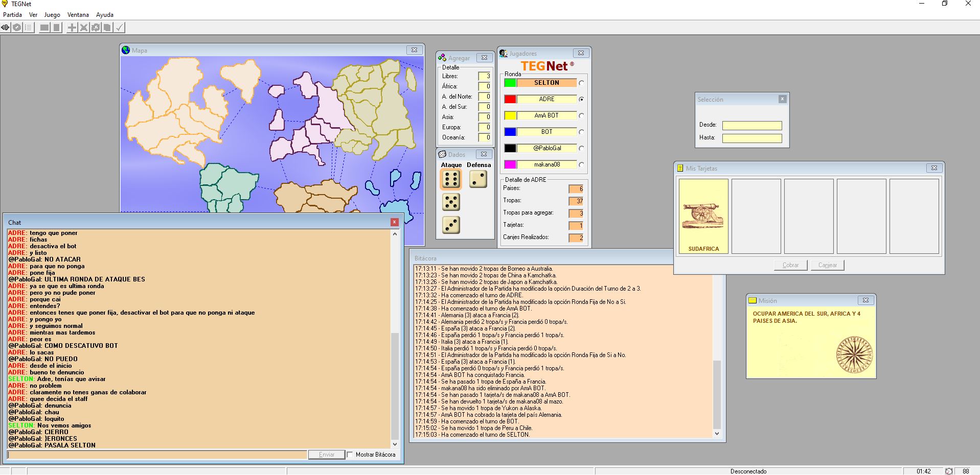Viewport: 980px width, 475px height.
Task: Click the five-pip attack die
Action: point(451,202)
